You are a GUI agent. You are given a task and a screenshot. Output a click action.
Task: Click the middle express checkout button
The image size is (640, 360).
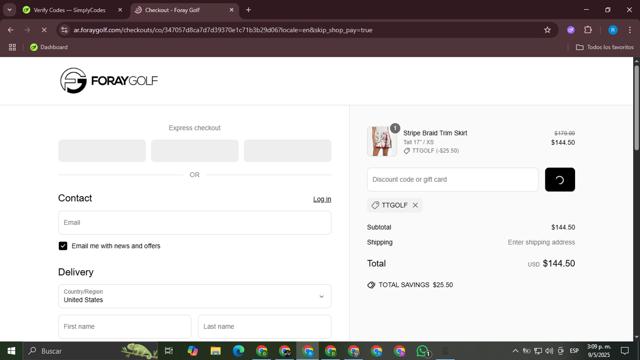(195, 151)
